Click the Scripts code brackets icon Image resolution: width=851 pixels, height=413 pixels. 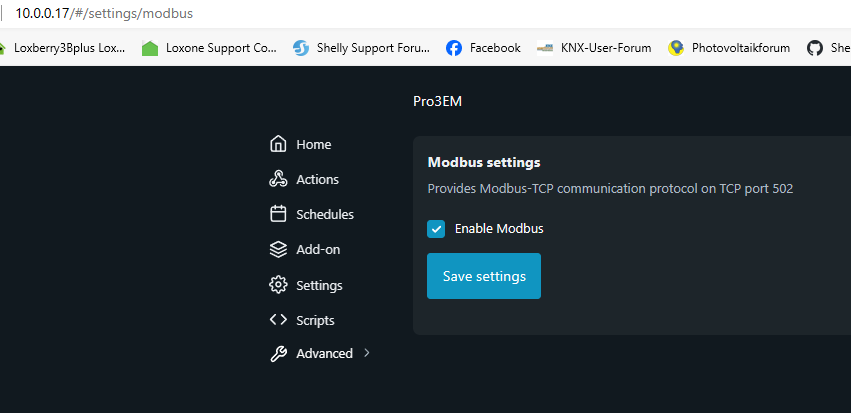(x=279, y=320)
